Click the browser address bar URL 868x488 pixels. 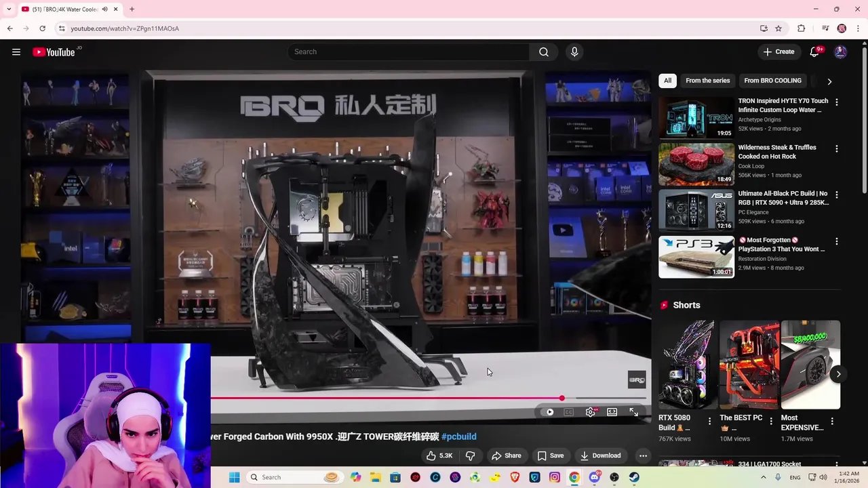[x=125, y=28]
